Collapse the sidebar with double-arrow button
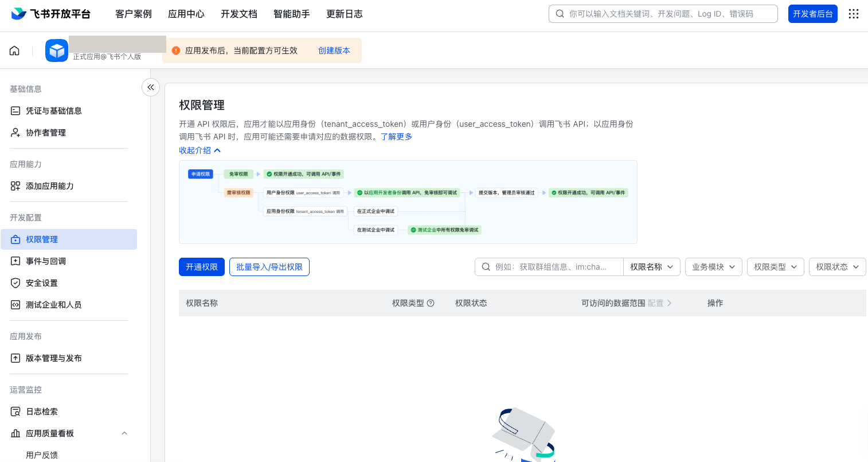The width and height of the screenshot is (868, 462). coord(151,87)
